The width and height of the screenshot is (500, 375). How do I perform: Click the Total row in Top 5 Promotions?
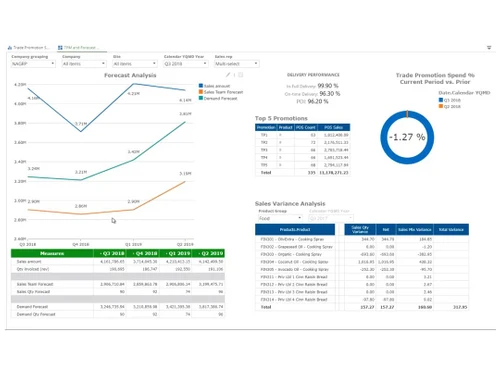point(303,173)
